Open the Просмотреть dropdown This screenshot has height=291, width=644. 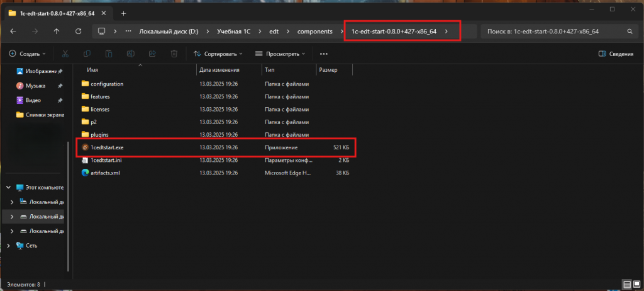click(x=280, y=54)
